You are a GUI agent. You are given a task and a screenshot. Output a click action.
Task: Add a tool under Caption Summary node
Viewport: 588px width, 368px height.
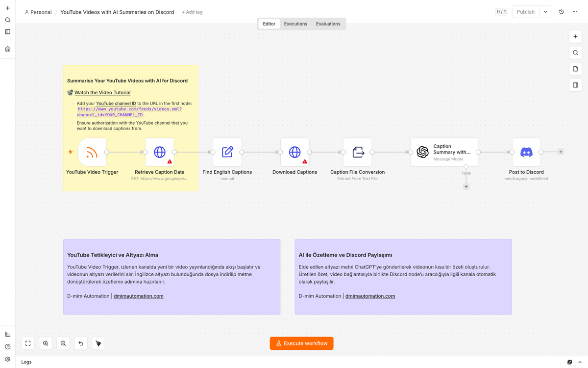point(466,186)
